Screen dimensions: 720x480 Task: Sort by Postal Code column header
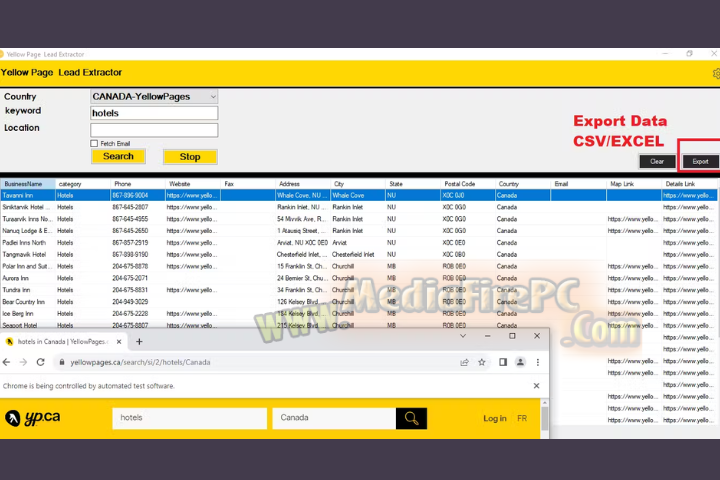[x=467, y=184]
